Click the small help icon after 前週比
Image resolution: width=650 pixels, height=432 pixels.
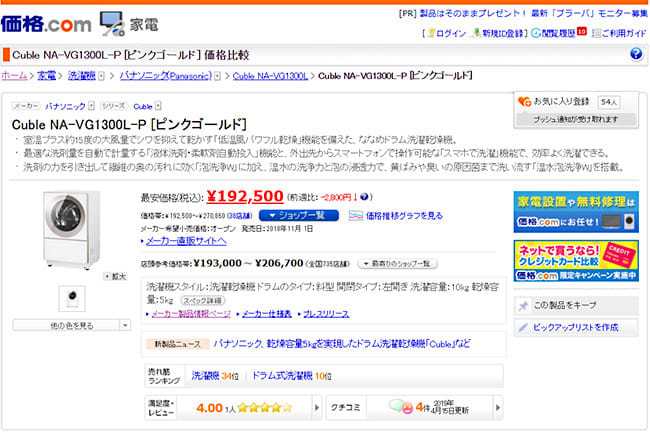click(364, 197)
